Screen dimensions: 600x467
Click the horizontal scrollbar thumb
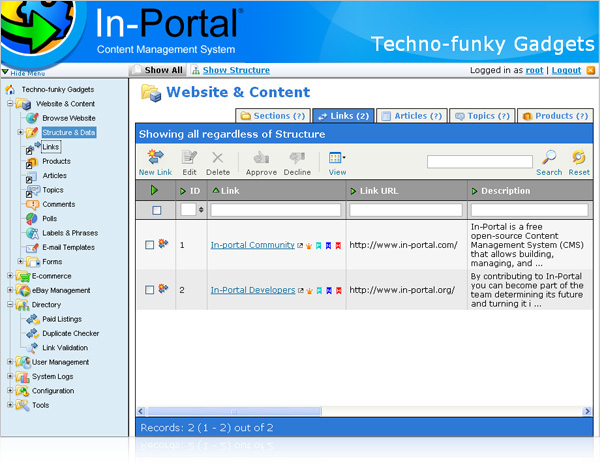pyautogui.click(x=234, y=411)
